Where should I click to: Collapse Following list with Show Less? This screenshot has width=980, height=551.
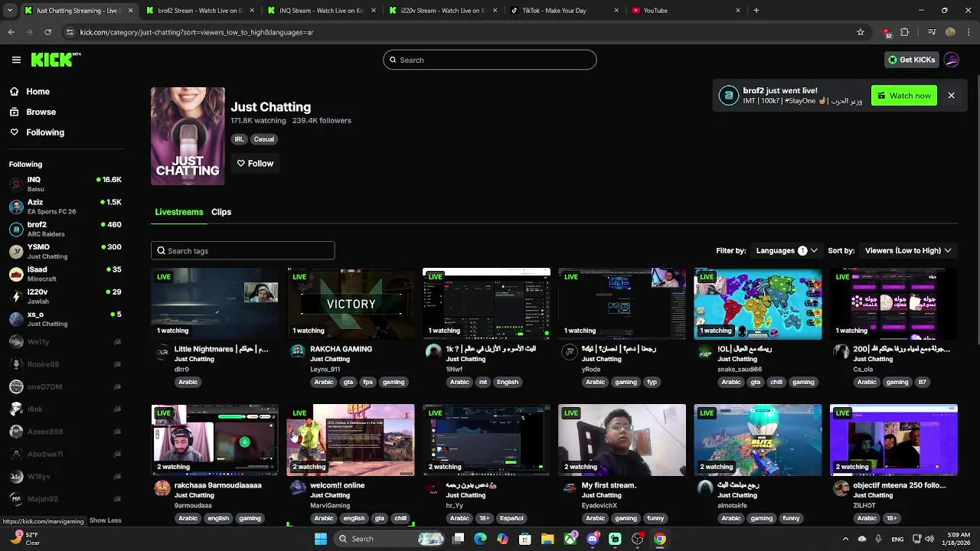105,520
